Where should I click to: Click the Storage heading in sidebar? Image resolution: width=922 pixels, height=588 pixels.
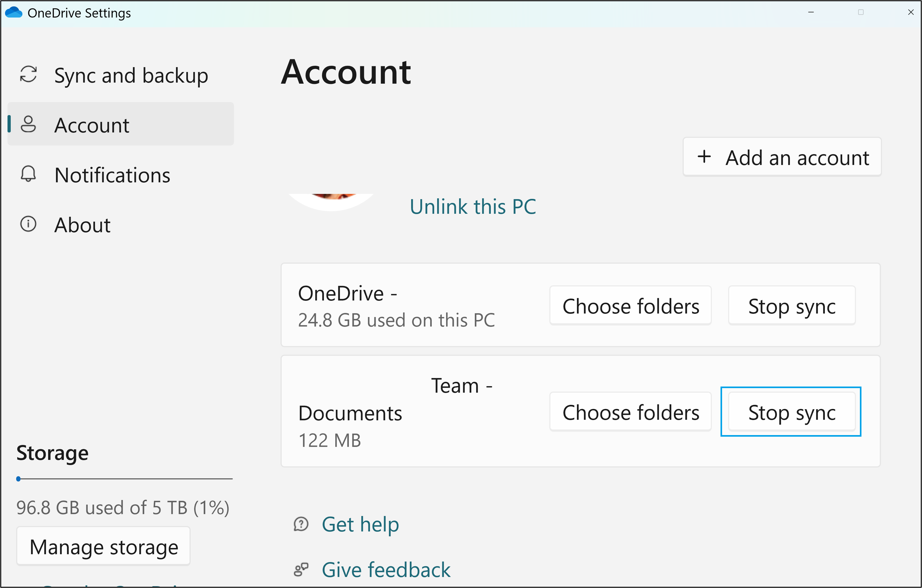pos(52,453)
